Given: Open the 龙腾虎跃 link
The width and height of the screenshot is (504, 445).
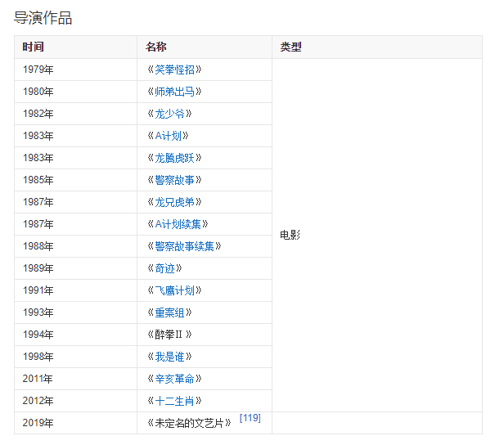Looking at the screenshot, I should click(x=174, y=158).
